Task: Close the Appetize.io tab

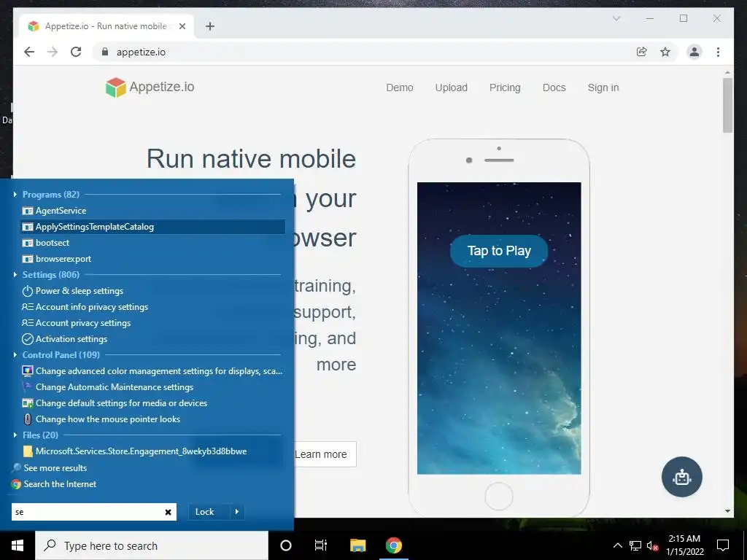Action: click(182, 26)
